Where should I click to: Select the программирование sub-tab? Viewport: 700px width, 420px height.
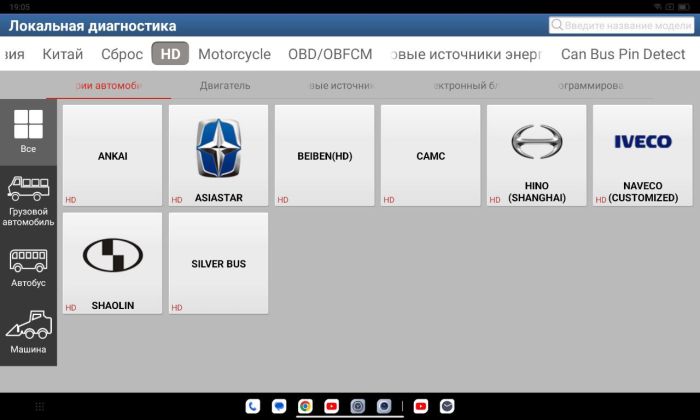(590, 85)
